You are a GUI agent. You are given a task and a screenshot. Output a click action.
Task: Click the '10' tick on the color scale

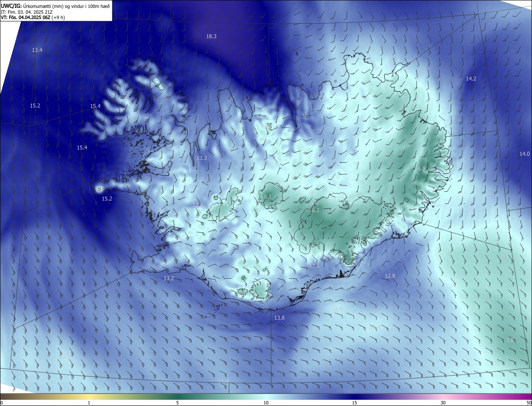click(x=266, y=403)
